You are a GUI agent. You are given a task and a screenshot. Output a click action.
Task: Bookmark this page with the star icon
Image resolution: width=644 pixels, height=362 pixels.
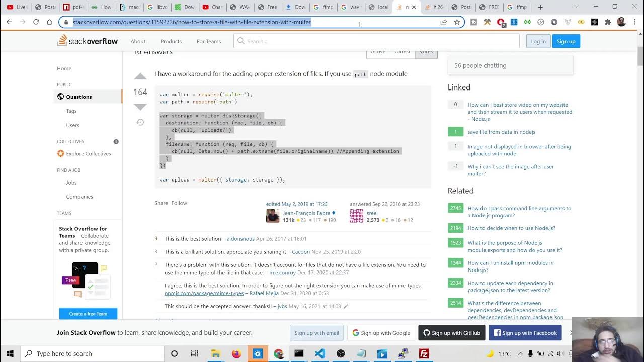coord(457,22)
